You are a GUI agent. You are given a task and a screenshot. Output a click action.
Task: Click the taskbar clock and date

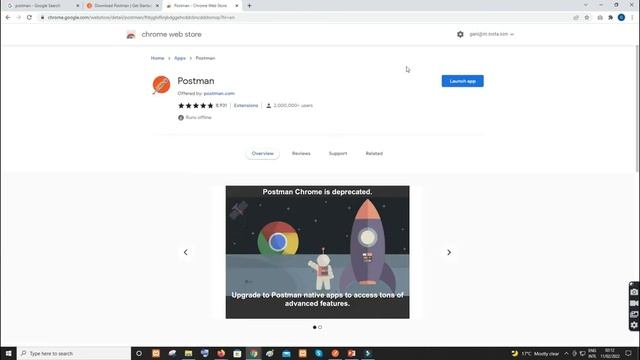609,353
